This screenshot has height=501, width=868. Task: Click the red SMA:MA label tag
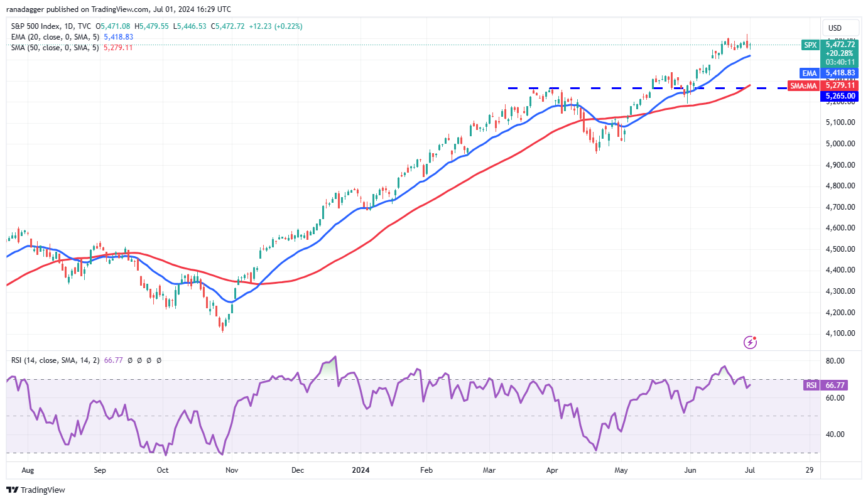803,85
